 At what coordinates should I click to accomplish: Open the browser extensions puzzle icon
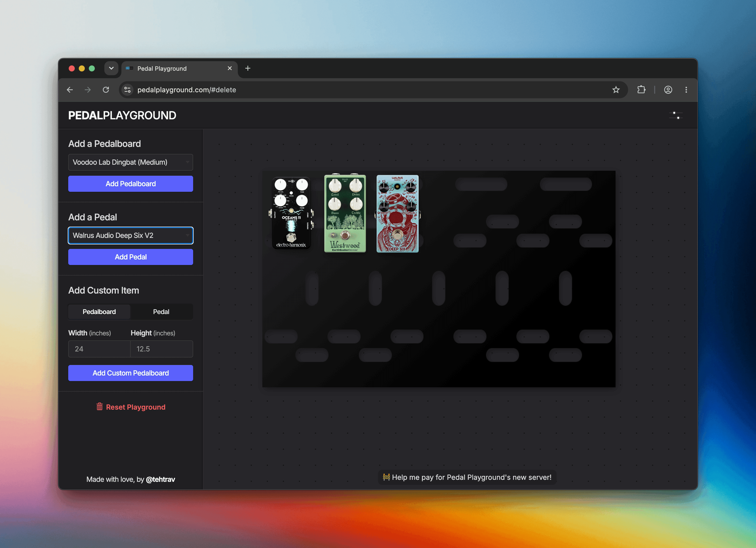click(x=641, y=89)
